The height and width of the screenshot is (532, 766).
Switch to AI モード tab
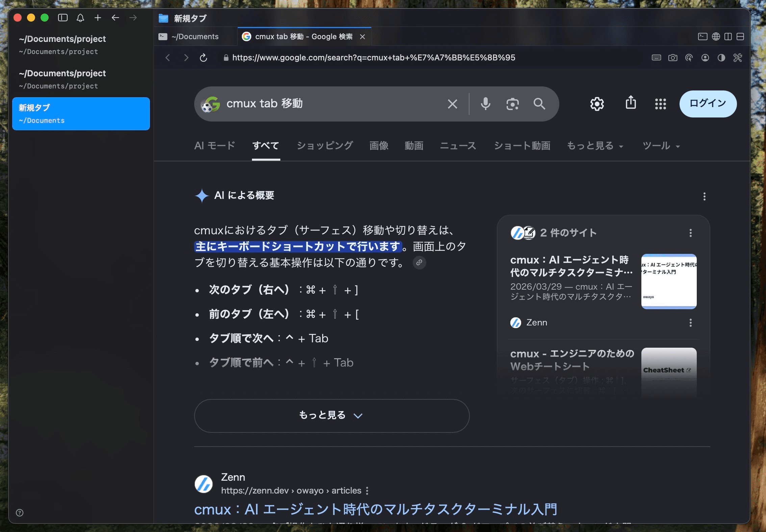coord(215,146)
